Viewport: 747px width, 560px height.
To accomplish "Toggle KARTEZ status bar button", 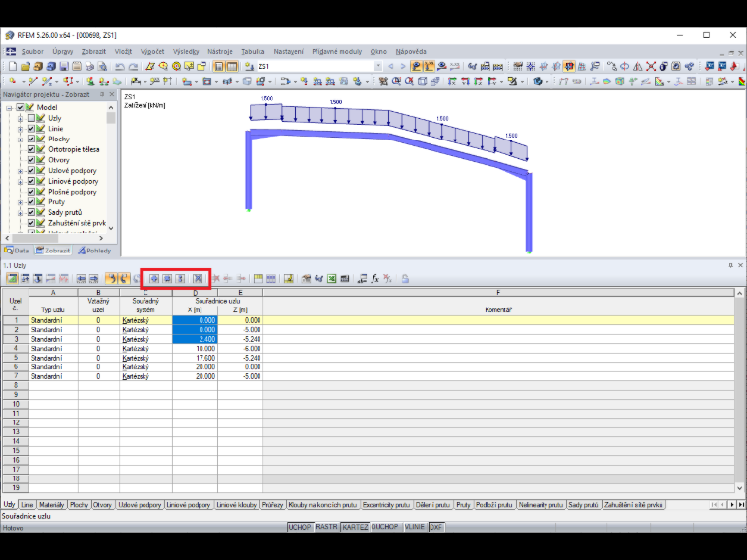I will [x=355, y=527].
